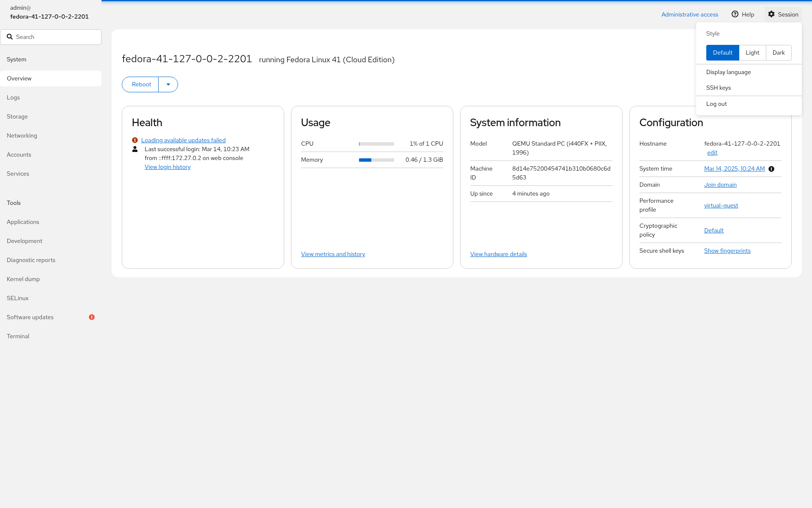Click the admin@ host name in sidebar header

click(49, 12)
